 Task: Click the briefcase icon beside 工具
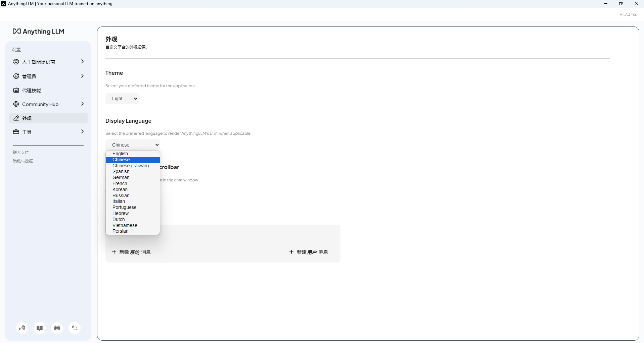[x=16, y=132]
